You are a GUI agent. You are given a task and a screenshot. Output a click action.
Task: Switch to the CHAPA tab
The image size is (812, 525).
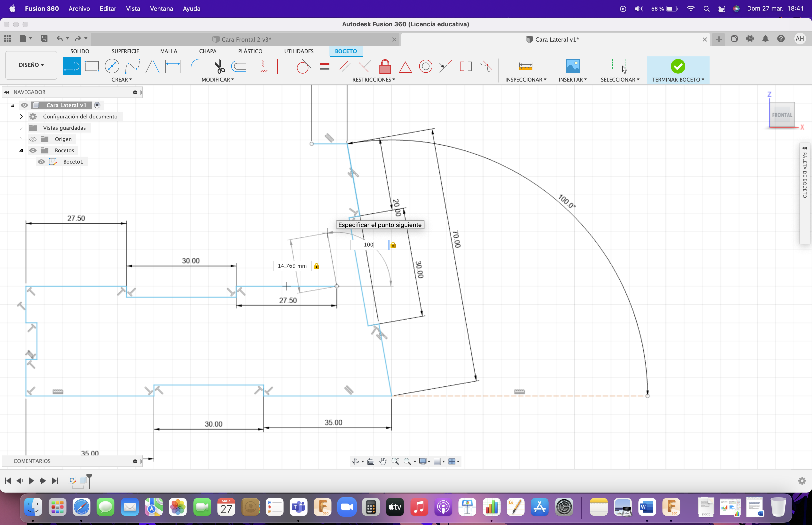208,51
